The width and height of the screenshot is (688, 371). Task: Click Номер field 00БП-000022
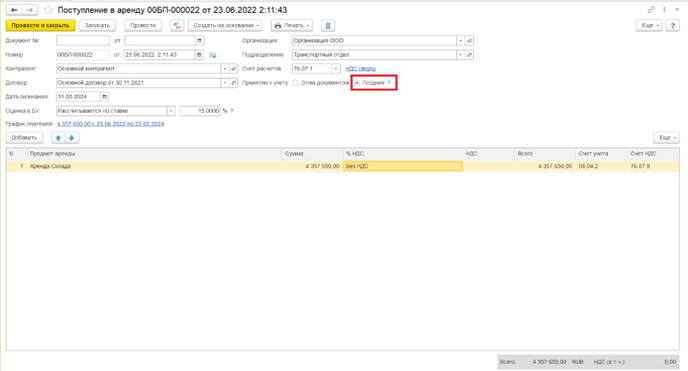tap(83, 55)
